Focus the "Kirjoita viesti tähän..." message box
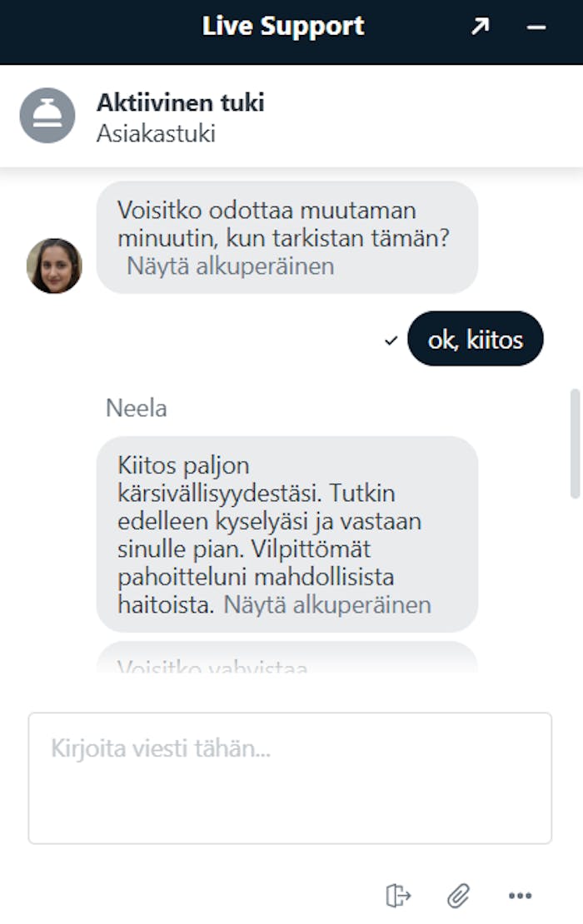The width and height of the screenshot is (583, 924). 290,777
